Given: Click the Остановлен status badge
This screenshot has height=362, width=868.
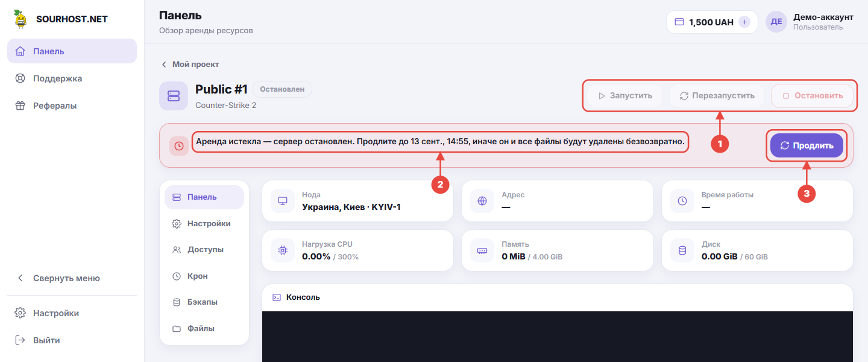Looking at the screenshot, I should click(x=282, y=89).
